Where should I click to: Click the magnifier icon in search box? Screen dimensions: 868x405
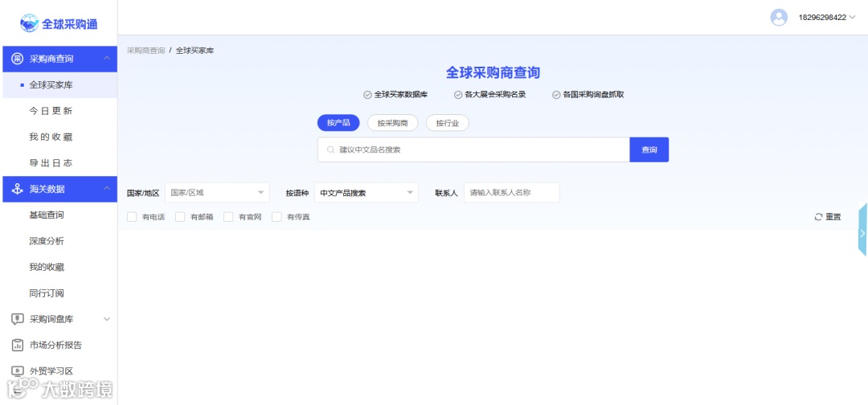coord(330,150)
